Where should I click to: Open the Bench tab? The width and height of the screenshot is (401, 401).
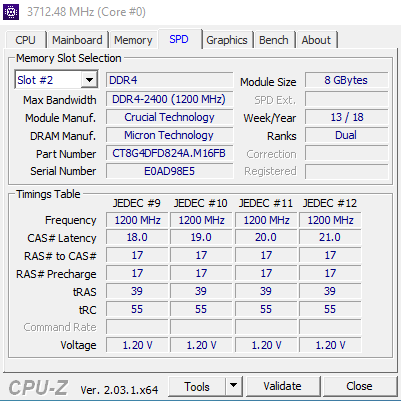pos(274,40)
